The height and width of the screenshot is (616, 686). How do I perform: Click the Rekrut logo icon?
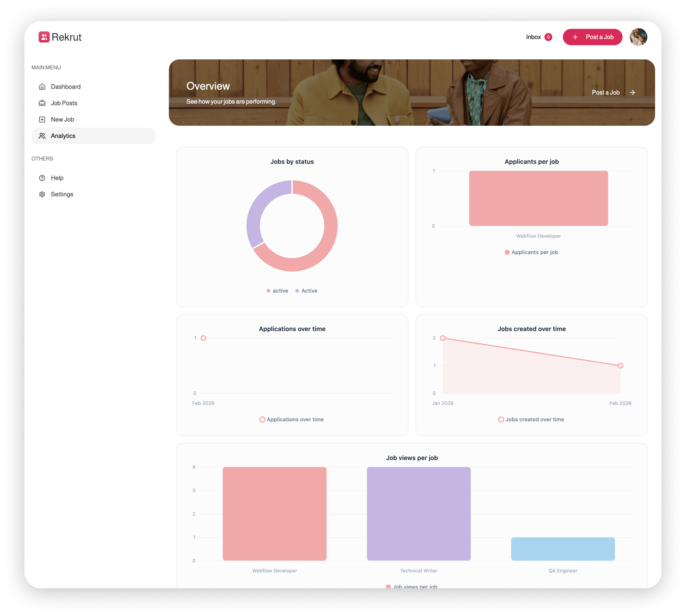click(44, 37)
